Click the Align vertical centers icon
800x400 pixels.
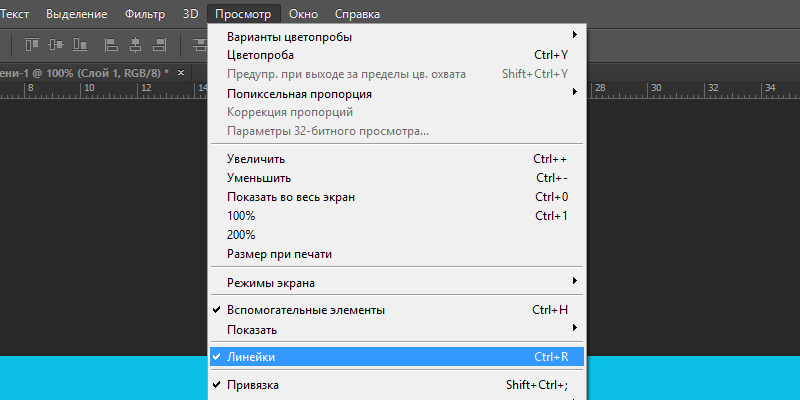pos(55,44)
